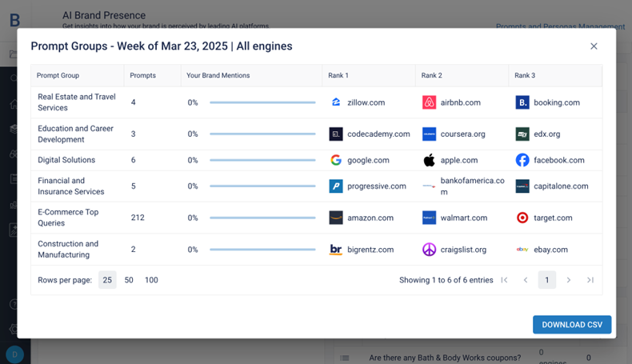
Task: Click the E-Commerce Top Queries mentions bar
Action: [262, 218]
